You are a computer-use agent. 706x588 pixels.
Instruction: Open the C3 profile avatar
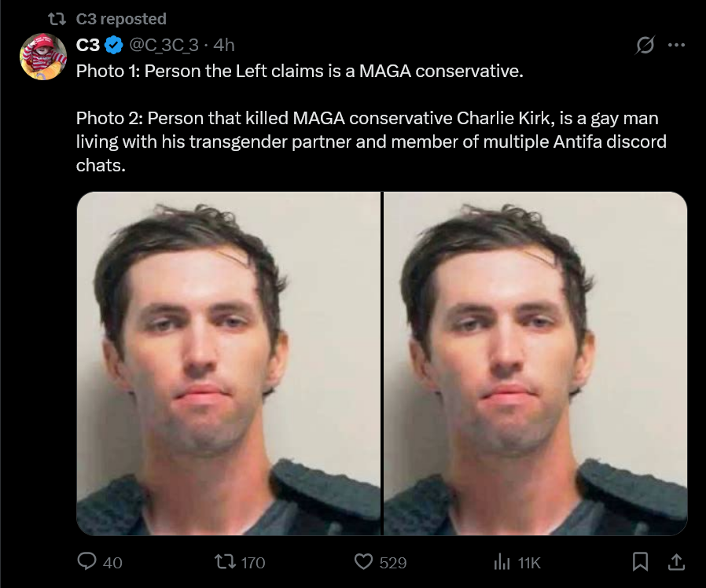pyautogui.click(x=42, y=57)
